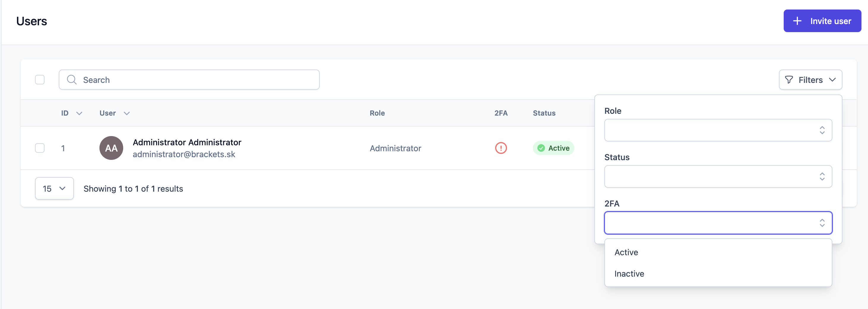Screen dimensions: 868x309
Task: Click the 2FA column header
Action: (x=501, y=113)
